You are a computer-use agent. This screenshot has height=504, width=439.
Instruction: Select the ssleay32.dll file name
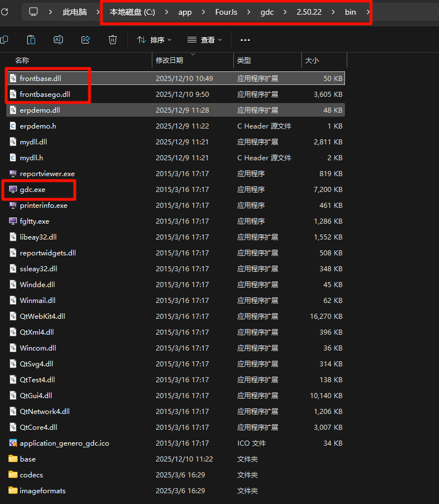39,269
